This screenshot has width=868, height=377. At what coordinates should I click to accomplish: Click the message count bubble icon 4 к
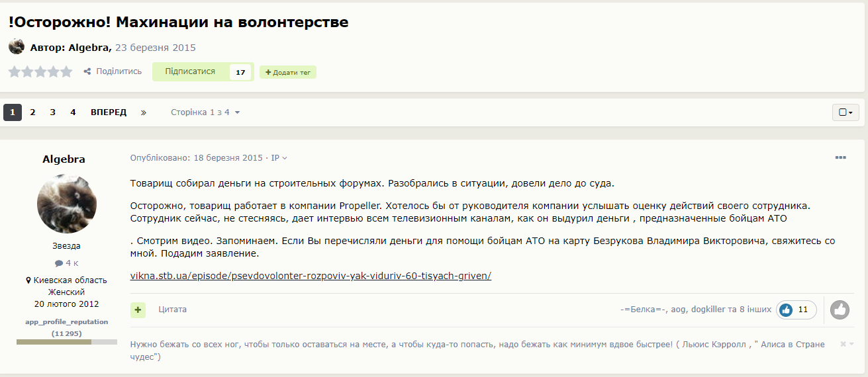tap(58, 263)
